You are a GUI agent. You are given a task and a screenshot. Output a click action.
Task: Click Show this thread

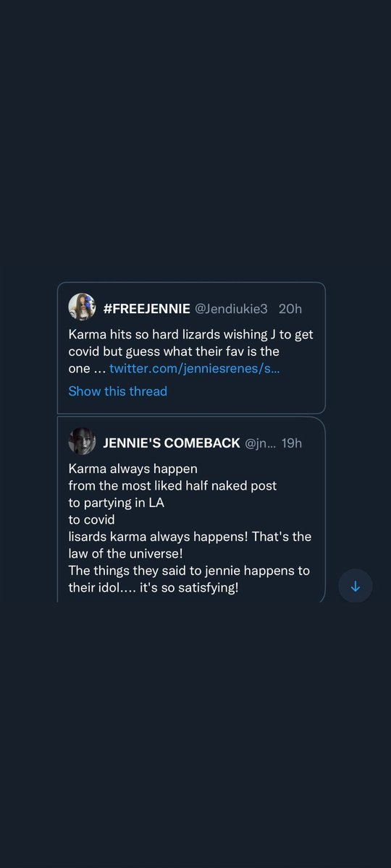click(x=117, y=391)
